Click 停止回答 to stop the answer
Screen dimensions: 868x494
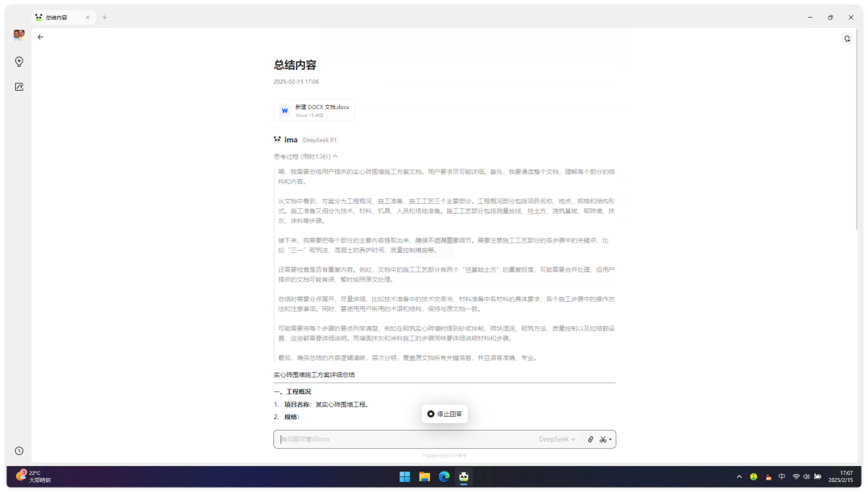[x=444, y=414]
